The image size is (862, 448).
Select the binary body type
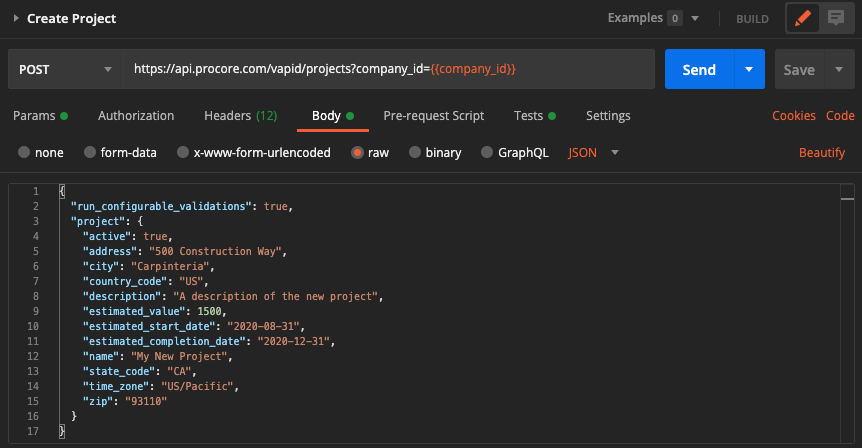(x=415, y=152)
